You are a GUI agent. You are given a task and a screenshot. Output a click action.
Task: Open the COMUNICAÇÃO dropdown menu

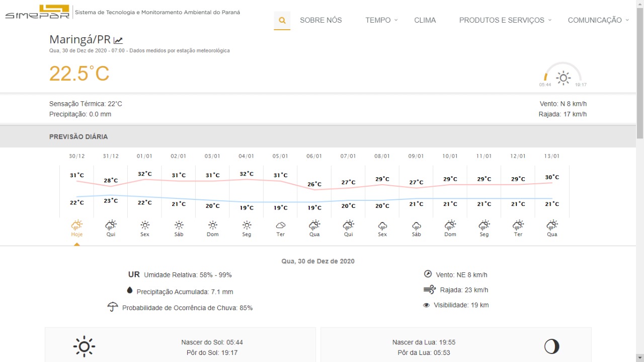[598, 20]
